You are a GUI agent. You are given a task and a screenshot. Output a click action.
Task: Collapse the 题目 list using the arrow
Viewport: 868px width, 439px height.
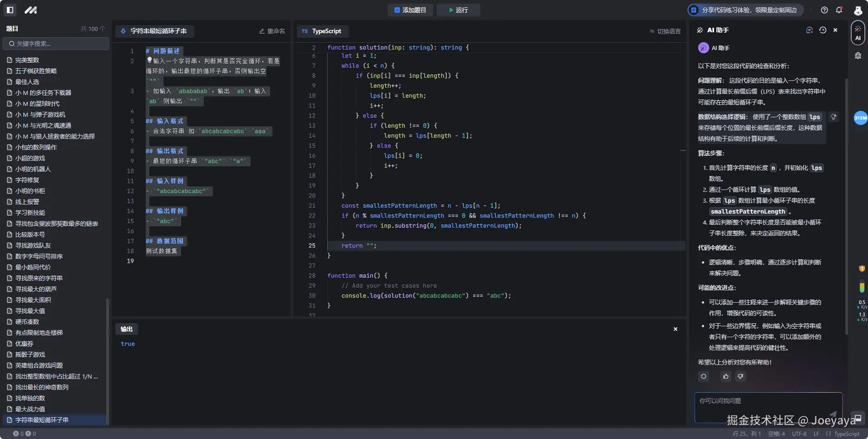[x=103, y=29]
